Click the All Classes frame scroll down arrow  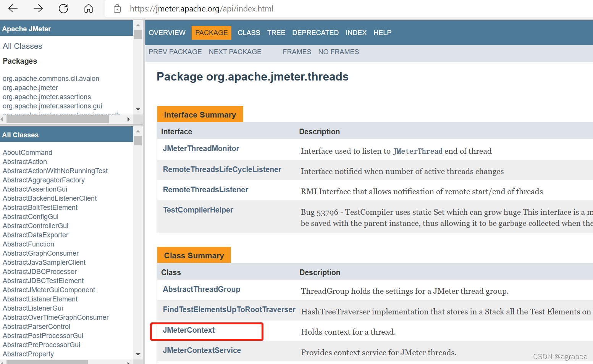(x=138, y=354)
